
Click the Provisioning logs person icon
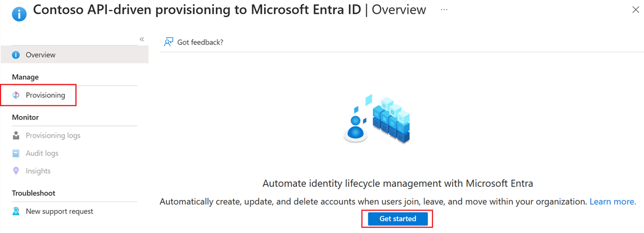pyautogui.click(x=16, y=136)
